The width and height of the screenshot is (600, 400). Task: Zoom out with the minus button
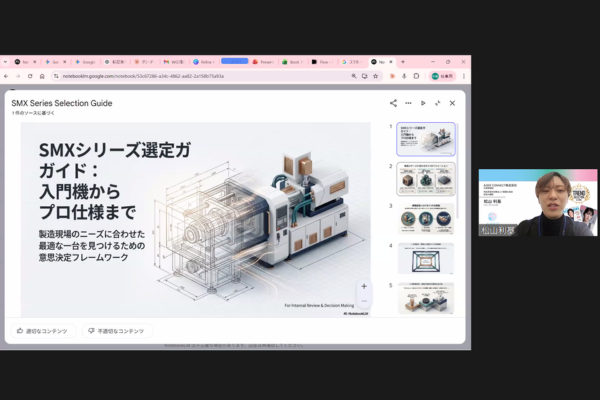point(363,301)
